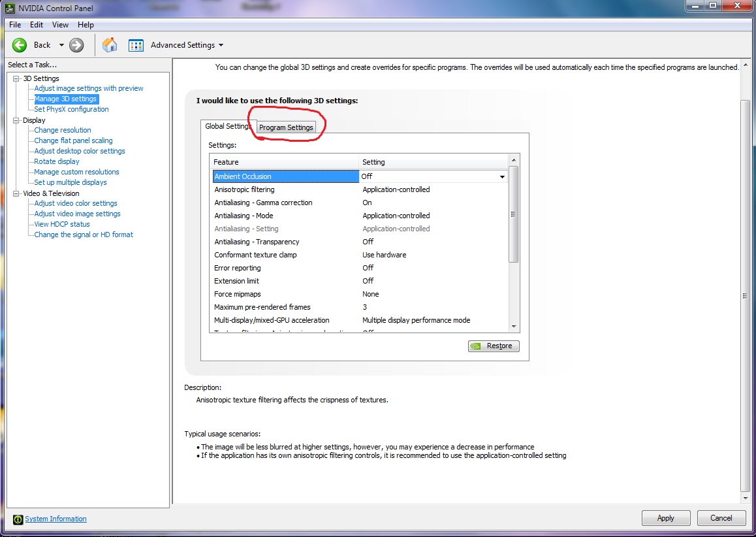Click the Advanced Settings grid icon
This screenshot has width=756, height=537.
click(x=136, y=45)
